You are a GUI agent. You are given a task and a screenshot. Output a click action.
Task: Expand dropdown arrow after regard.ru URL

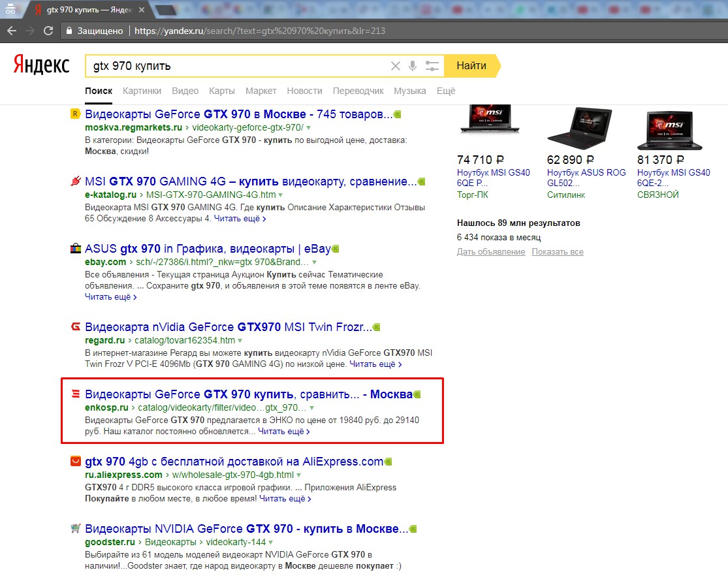[x=240, y=341]
